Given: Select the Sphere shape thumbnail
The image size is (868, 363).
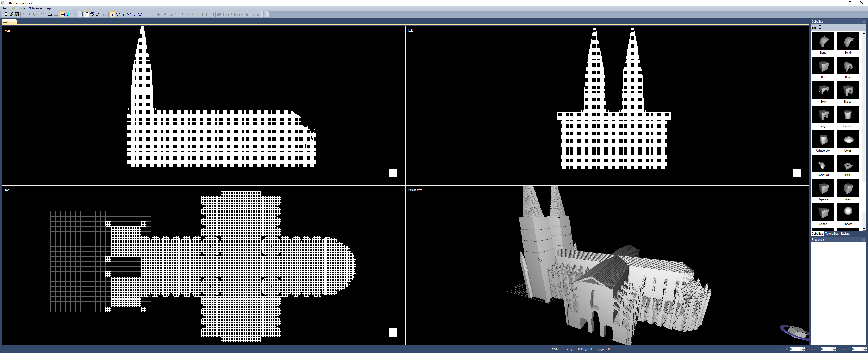Looking at the screenshot, I should 848,212.
